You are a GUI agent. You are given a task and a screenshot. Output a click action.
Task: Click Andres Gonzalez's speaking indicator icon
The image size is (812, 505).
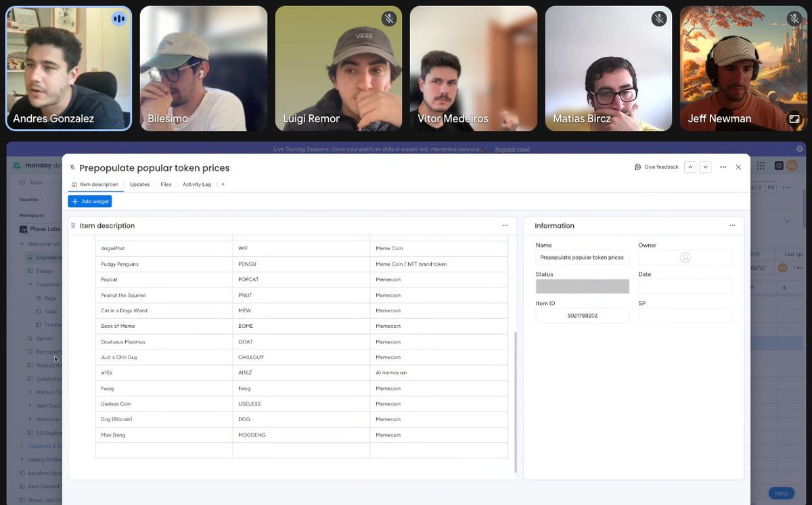119,19
